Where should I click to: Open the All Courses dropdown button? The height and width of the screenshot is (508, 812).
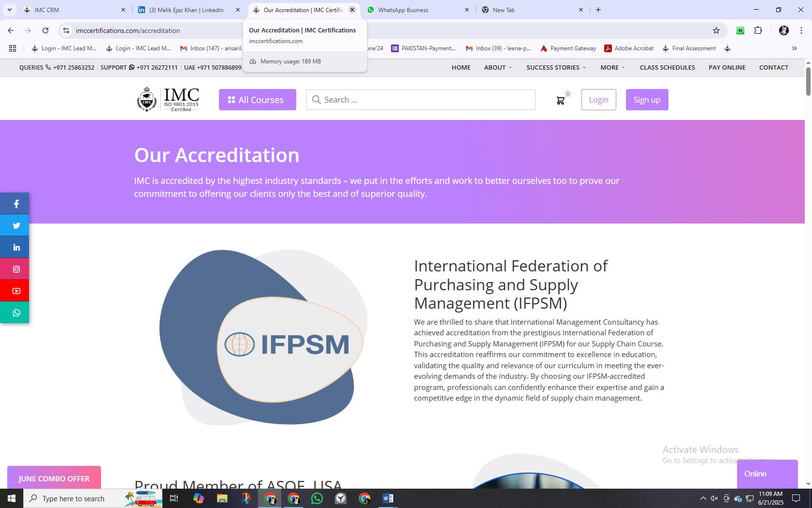tap(257, 100)
